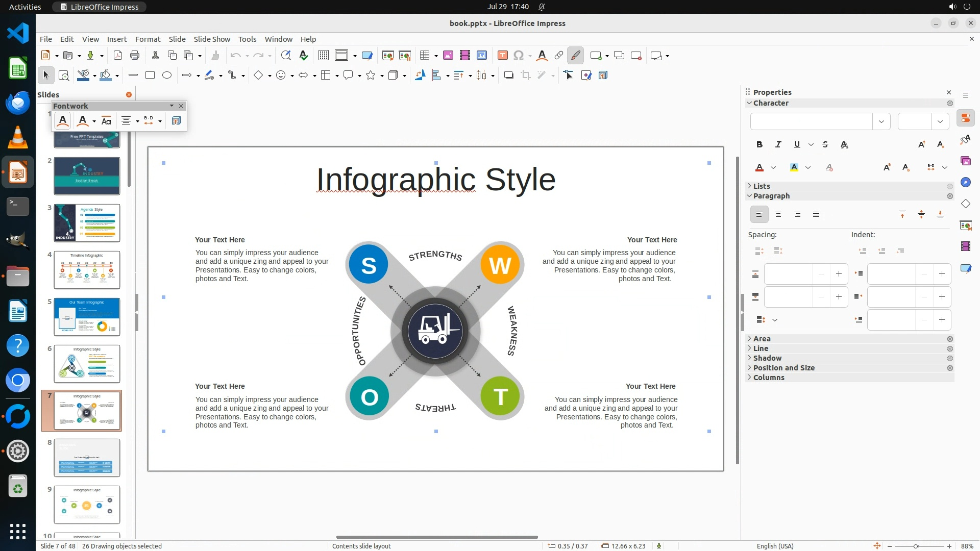Open the font name dropdown
The height and width of the screenshot is (551, 980).
(x=881, y=121)
